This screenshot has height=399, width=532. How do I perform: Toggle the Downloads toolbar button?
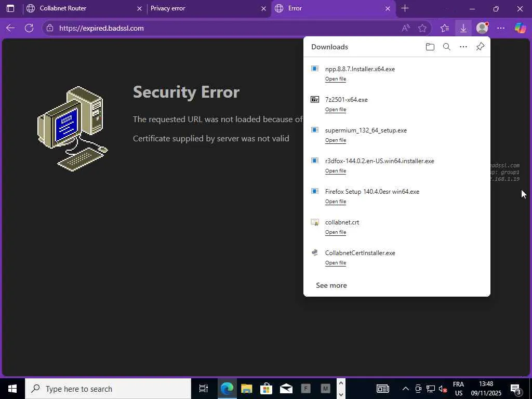pyautogui.click(x=463, y=28)
